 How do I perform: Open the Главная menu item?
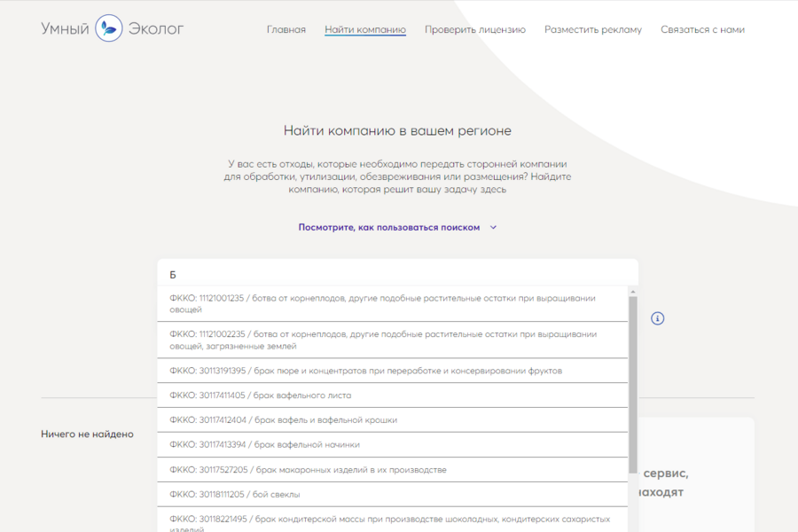286,29
